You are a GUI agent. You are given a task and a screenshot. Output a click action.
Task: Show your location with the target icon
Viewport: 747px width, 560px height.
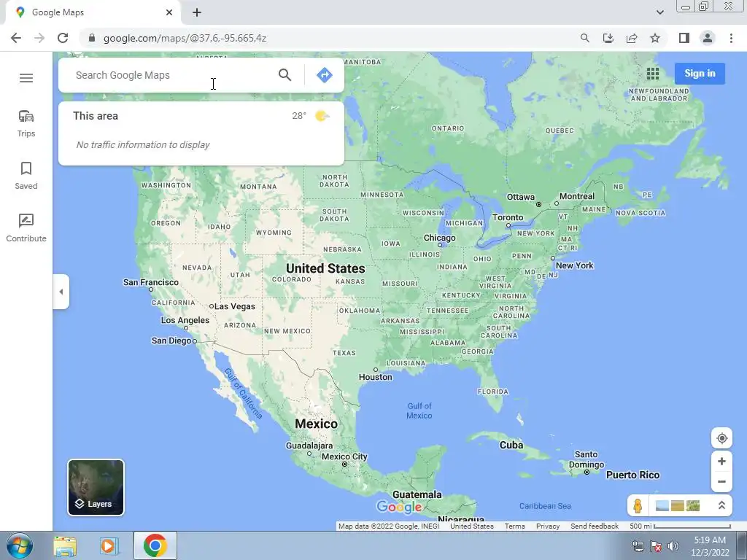721,438
